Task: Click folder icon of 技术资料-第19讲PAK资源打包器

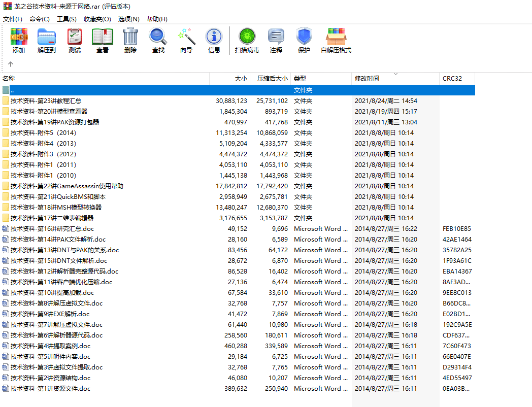Action: click(x=6, y=122)
